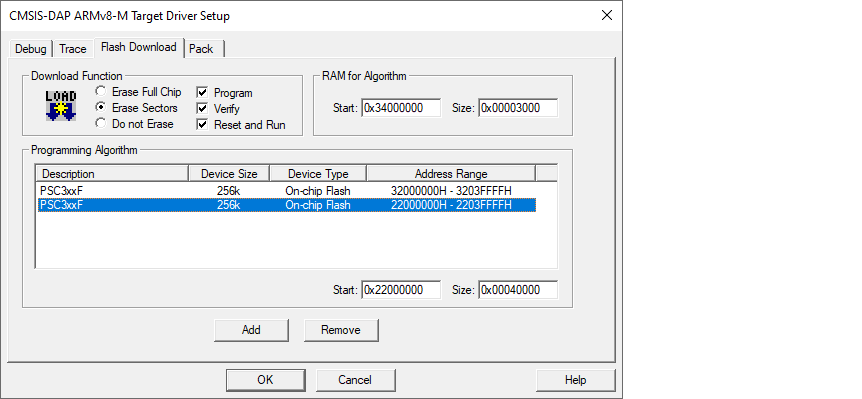Click the Address Range column header

point(451,174)
